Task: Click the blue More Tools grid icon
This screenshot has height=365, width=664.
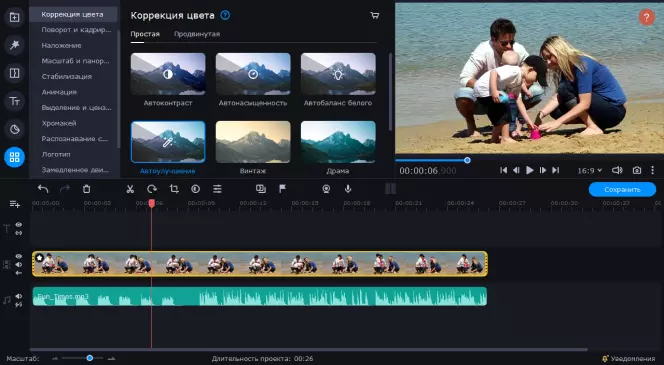Action: pyautogui.click(x=14, y=157)
